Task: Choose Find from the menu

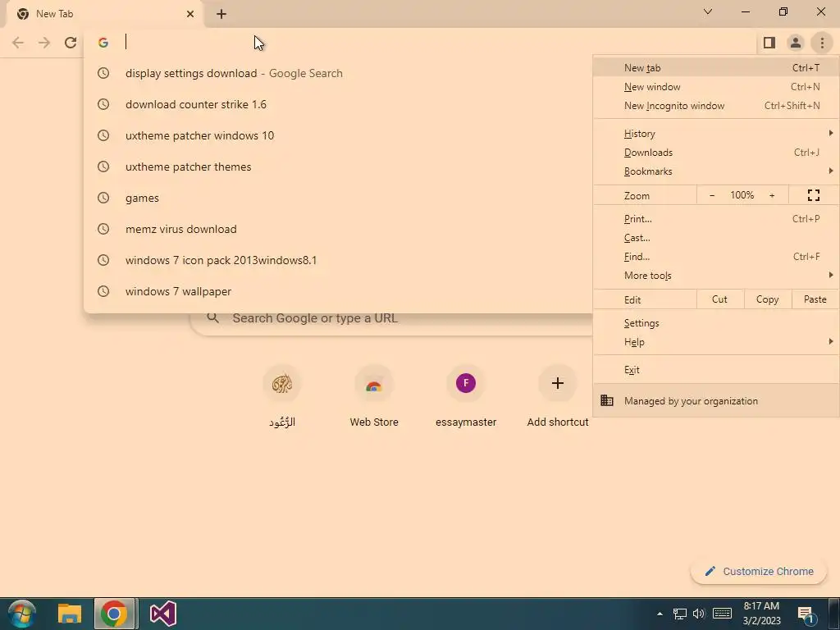Action: tap(715, 257)
